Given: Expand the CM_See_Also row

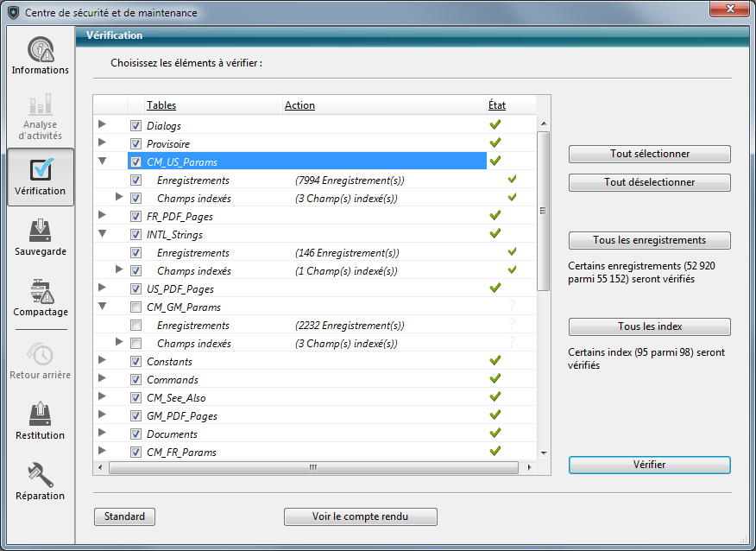Looking at the screenshot, I should pos(102,396).
